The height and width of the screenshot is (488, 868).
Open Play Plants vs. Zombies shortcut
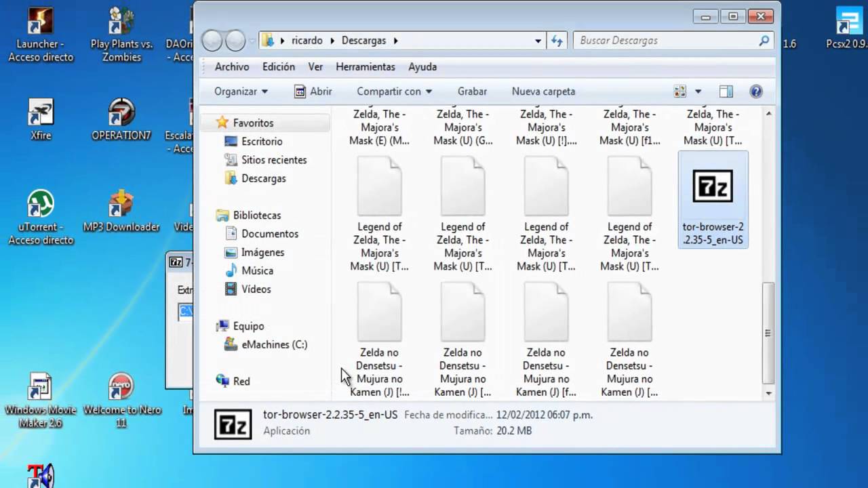(x=121, y=35)
